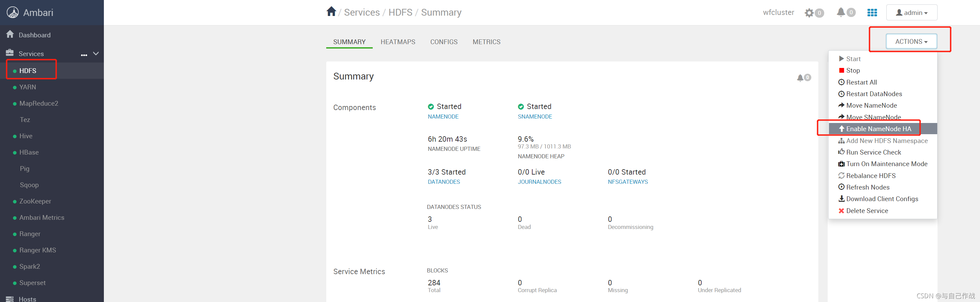This screenshot has height=302, width=980.
Task: Switch to the HEATMAPS tab
Action: pyautogui.click(x=397, y=42)
